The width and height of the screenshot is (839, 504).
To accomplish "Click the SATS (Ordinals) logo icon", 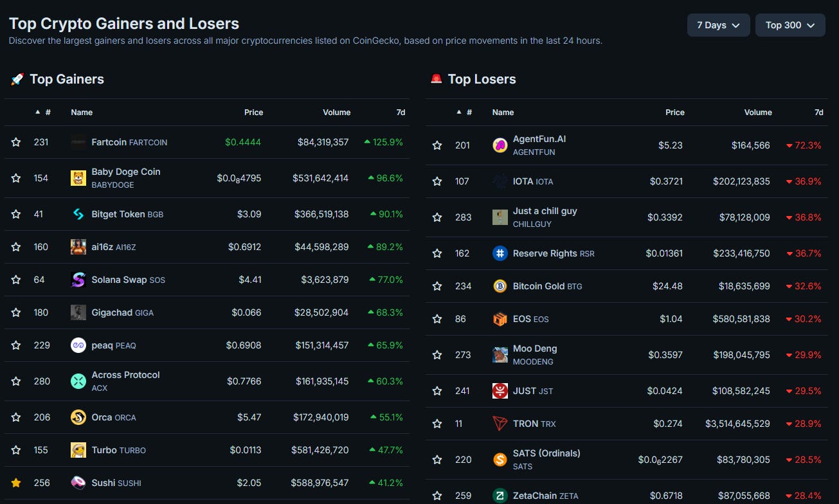I will click(x=500, y=460).
